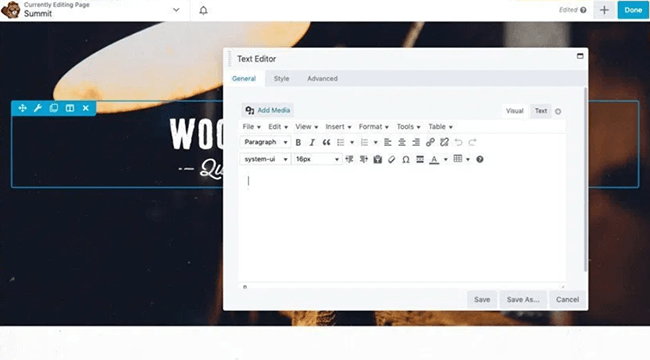650x360 pixels.
Task: Expand the bulleted list style options
Action: pos(352,142)
